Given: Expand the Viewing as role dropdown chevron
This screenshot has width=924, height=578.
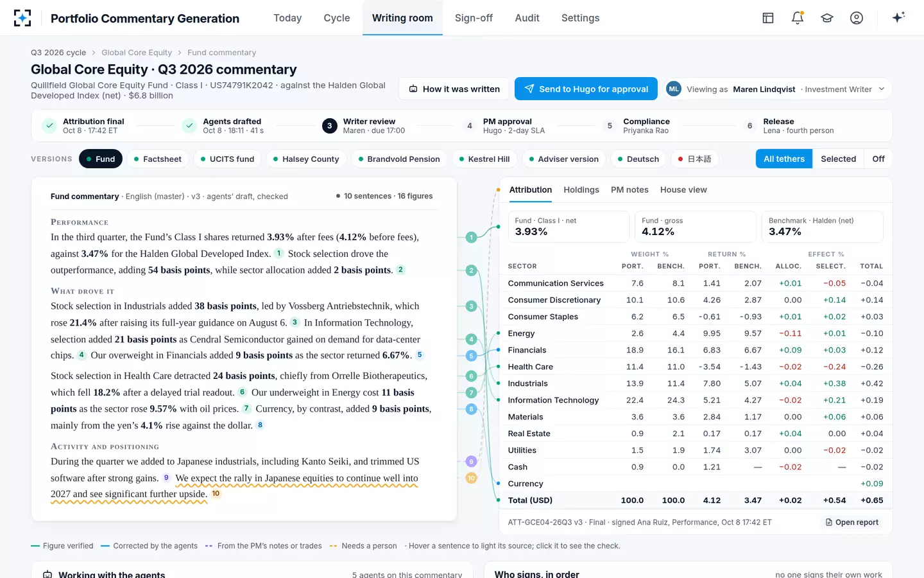Looking at the screenshot, I should (882, 89).
